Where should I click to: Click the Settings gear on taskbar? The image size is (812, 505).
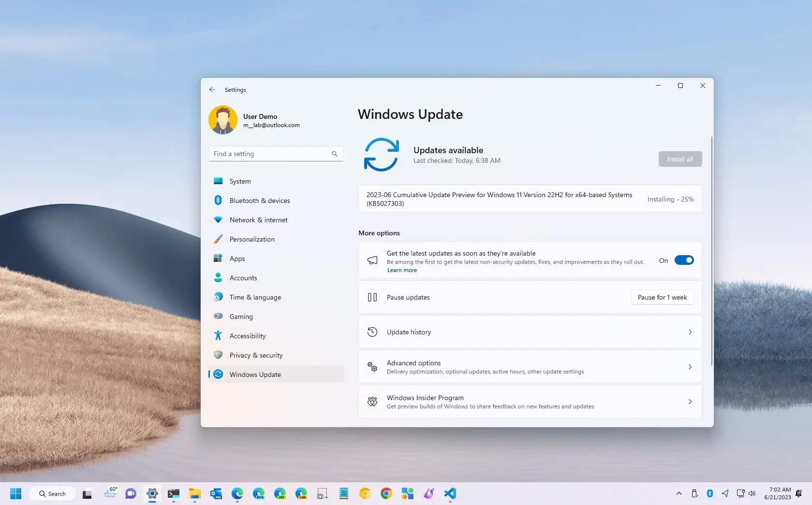152,493
